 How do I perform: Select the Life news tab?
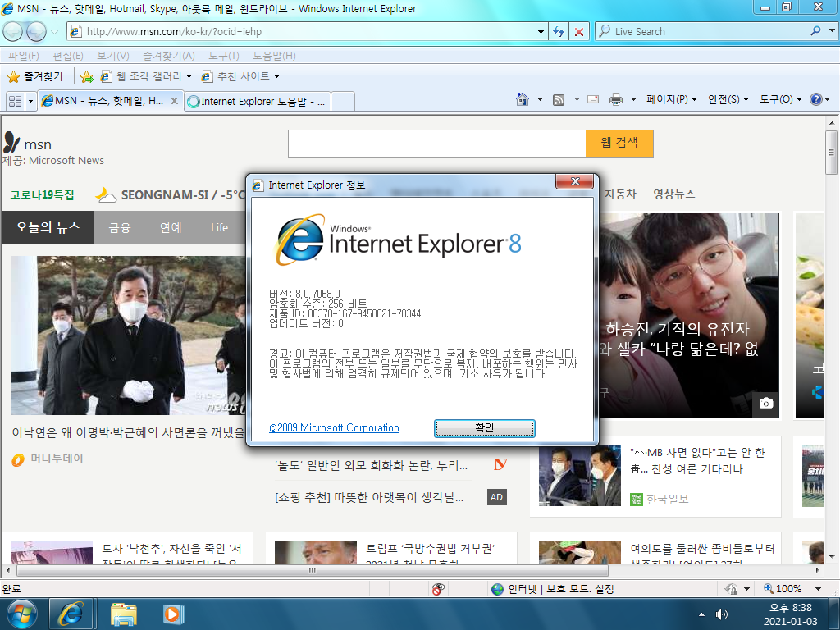(x=220, y=228)
